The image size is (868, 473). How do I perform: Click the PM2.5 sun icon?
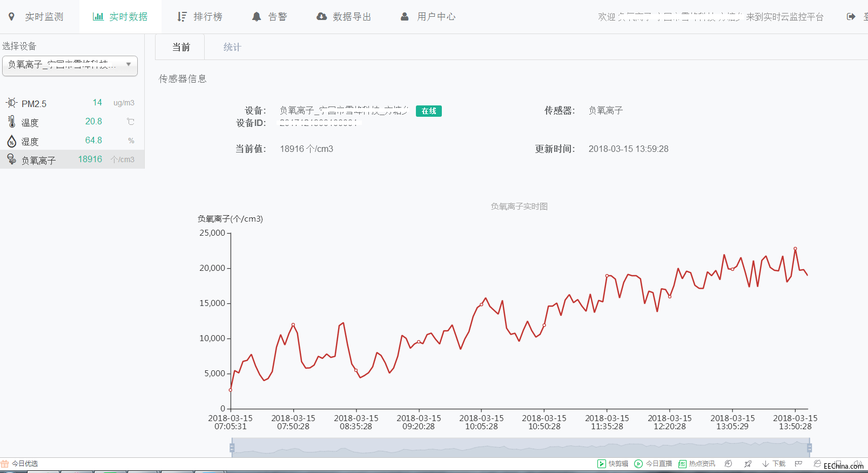pyautogui.click(x=11, y=103)
